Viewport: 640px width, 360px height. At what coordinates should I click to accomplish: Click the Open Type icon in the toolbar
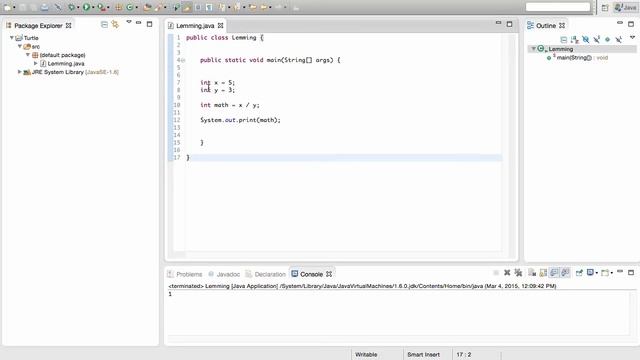[x=147, y=7]
